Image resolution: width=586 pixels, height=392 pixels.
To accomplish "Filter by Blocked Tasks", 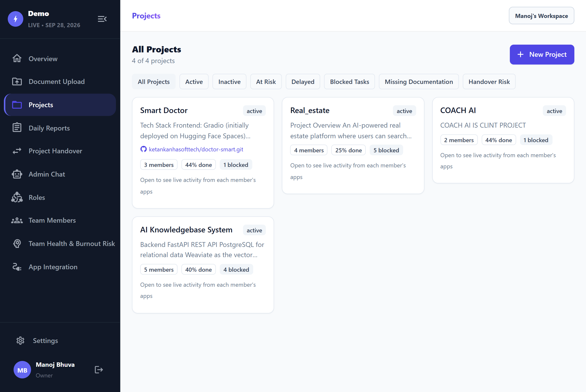I will pyautogui.click(x=349, y=82).
